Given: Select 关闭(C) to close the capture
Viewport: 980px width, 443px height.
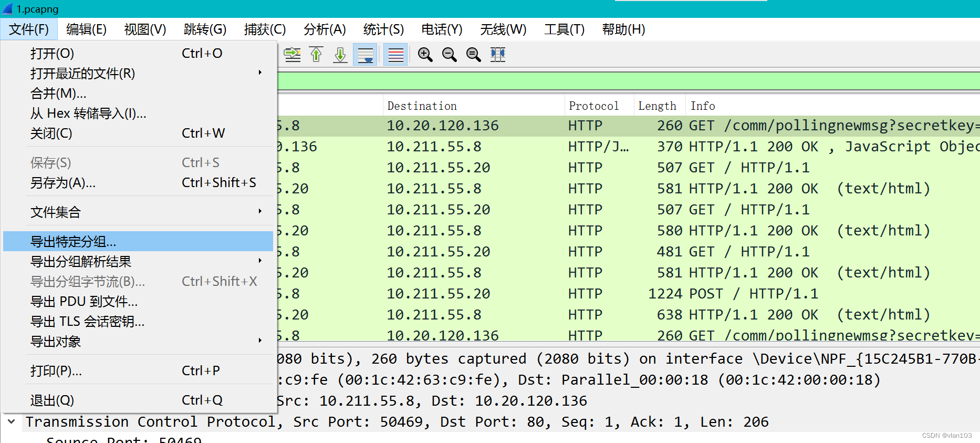Looking at the screenshot, I should point(138,133).
